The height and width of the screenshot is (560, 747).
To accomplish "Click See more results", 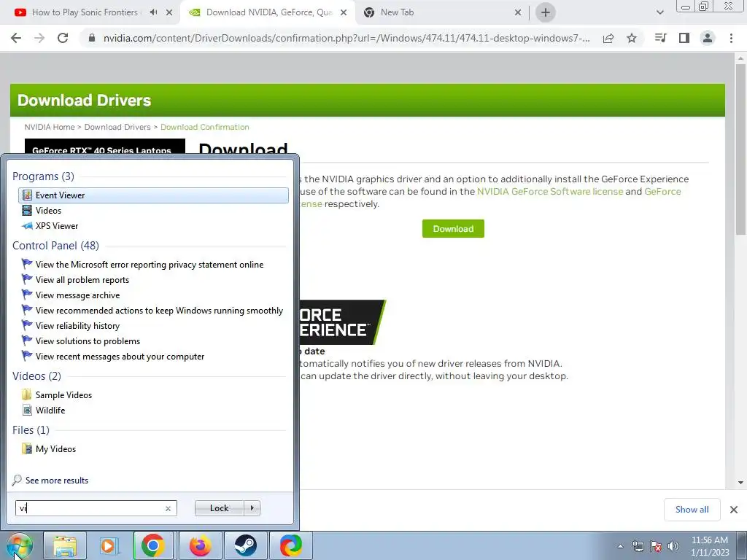I will [50, 480].
